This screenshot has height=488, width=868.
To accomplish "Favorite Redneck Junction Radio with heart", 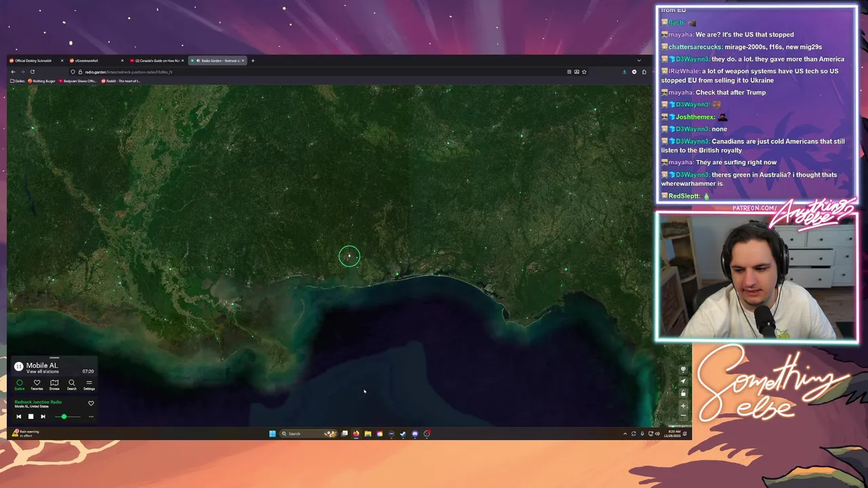I will [91, 403].
